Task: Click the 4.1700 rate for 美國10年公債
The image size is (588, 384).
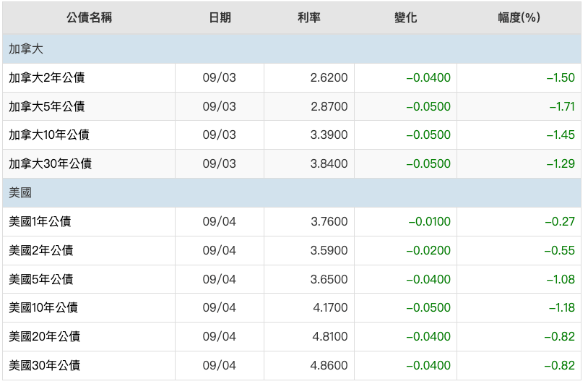Action: click(330, 308)
